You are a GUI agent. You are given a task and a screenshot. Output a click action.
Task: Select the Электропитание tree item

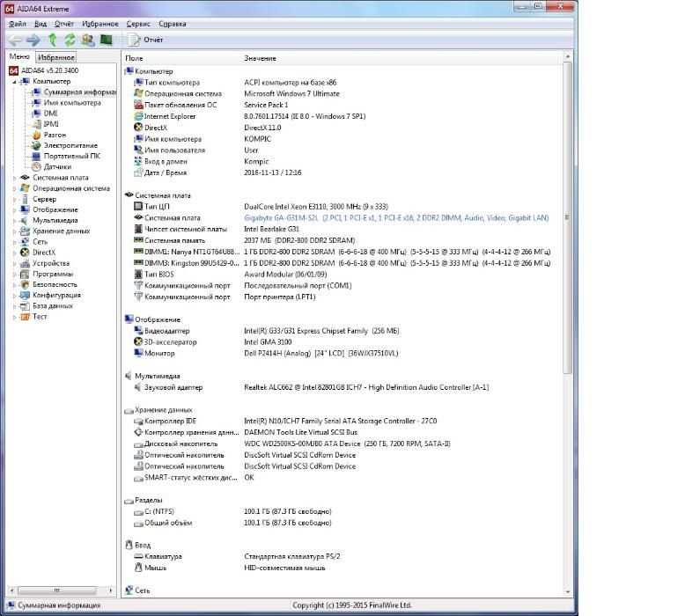[x=70, y=145]
